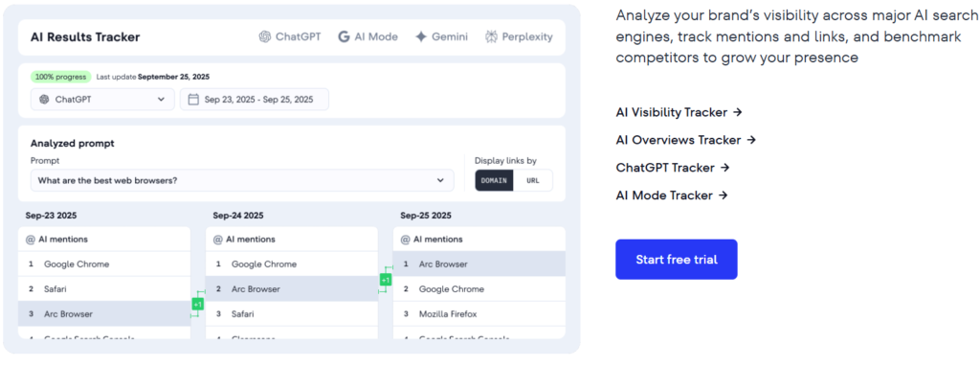Click the Google AI Mode icon
Viewport: 980px width, 367px height.
point(344,36)
